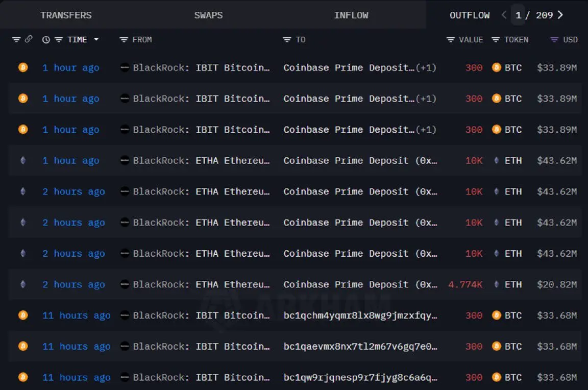Open the FROM column filter icon
Screen dimensions: 588x390
point(124,40)
